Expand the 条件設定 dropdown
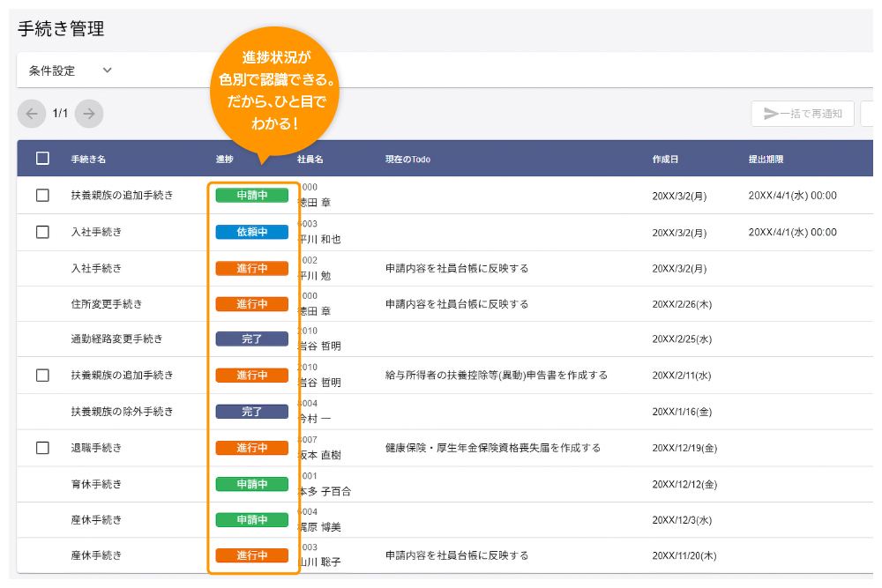The width and height of the screenshot is (882, 588). 71,71
